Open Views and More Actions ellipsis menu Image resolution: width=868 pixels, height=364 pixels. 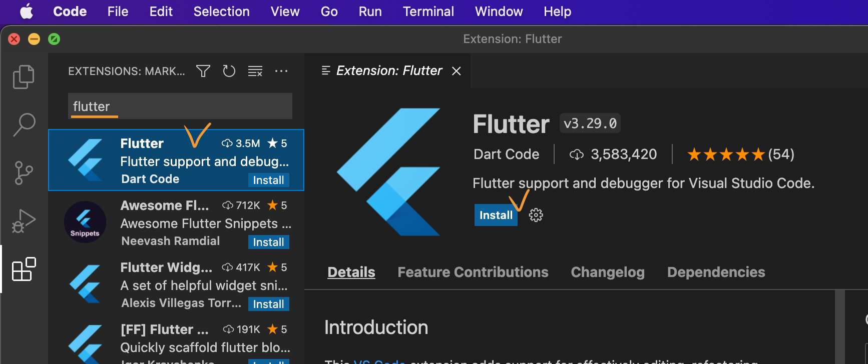pos(281,71)
